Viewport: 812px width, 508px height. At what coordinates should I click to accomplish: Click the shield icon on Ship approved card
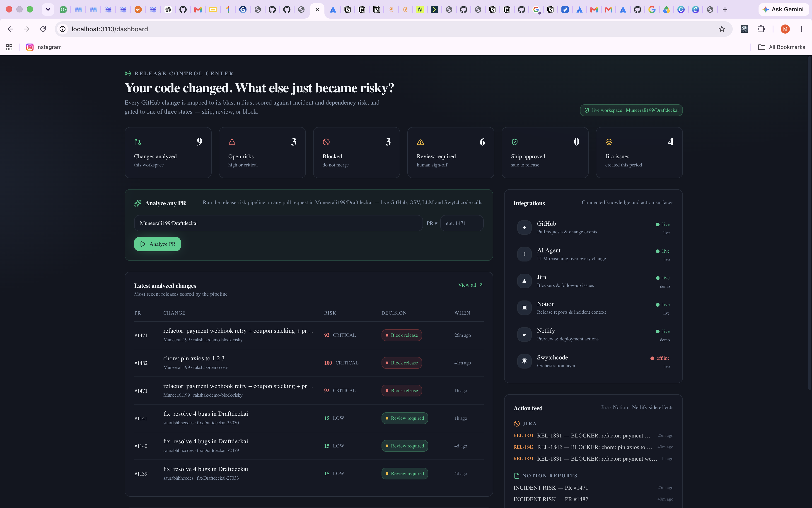point(515,142)
